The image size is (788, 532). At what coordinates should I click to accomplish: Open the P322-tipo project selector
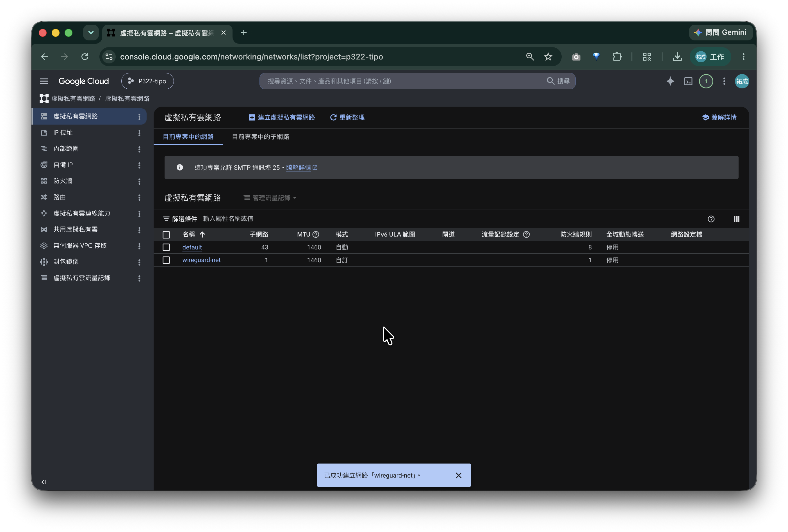147,81
